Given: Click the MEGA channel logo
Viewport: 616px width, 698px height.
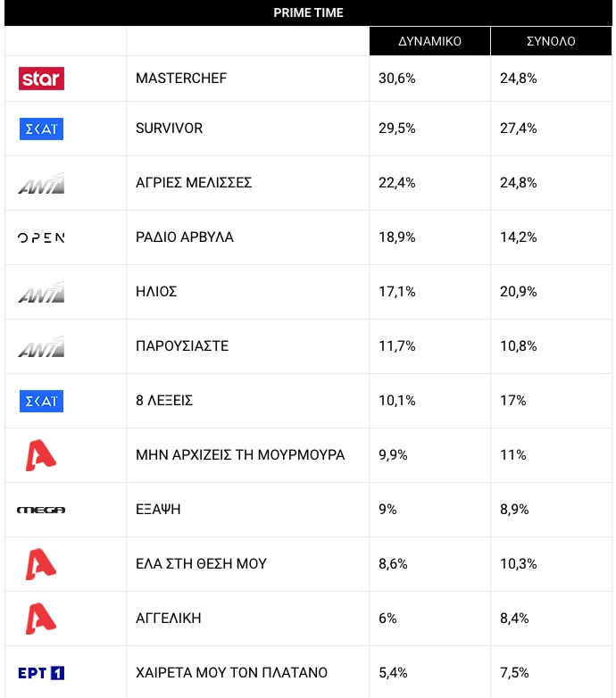Looking at the screenshot, I should [x=41, y=510].
